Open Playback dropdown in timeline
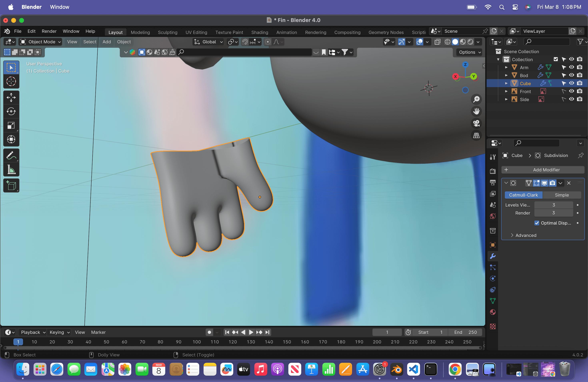The image size is (588, 382). click(33, 332)
